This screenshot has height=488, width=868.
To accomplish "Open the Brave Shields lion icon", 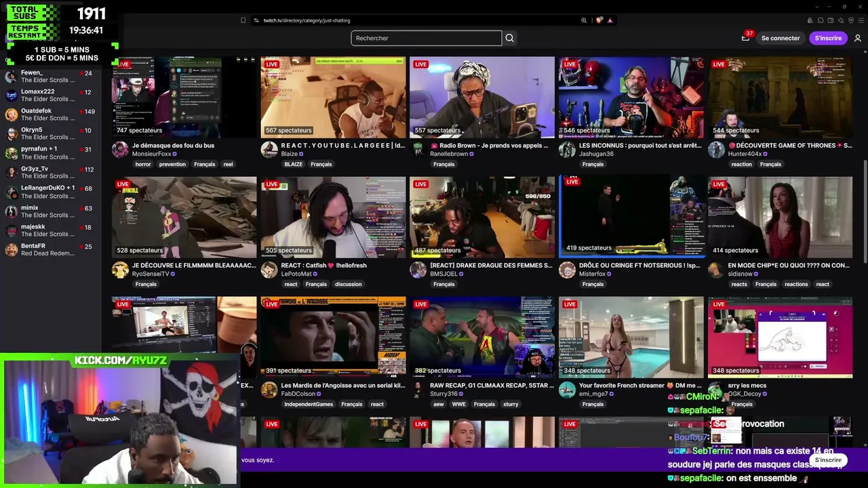I will pyautogui.click(x=599, y=20).
